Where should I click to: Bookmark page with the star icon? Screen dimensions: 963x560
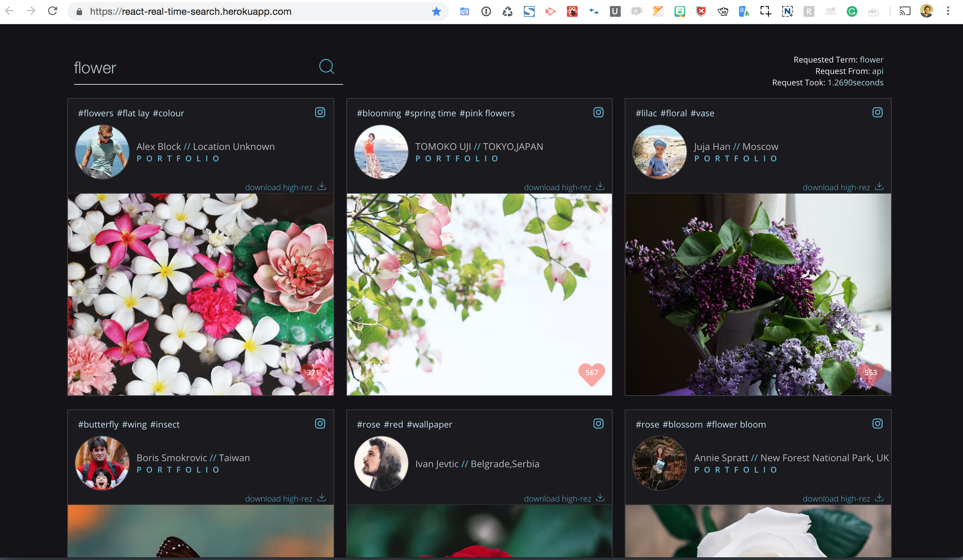(436, 11)
